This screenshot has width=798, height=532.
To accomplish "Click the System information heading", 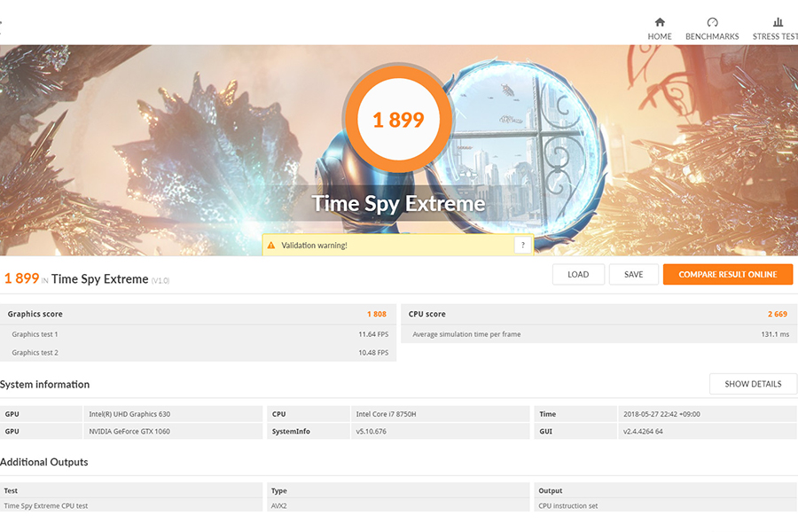I will click(x=45, y=384).
